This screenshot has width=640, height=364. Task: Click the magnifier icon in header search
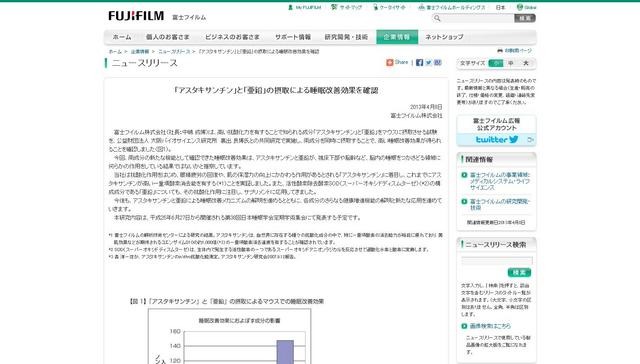(x=437, y=18)
